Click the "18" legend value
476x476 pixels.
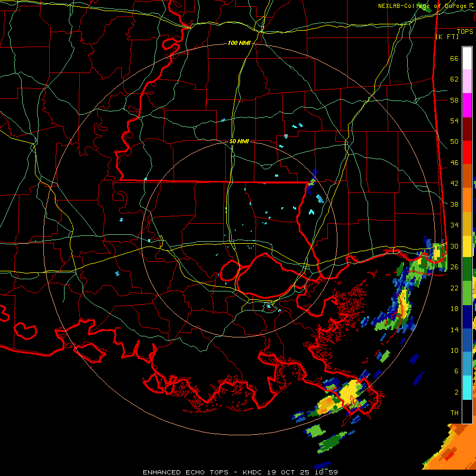pos(454,309)
